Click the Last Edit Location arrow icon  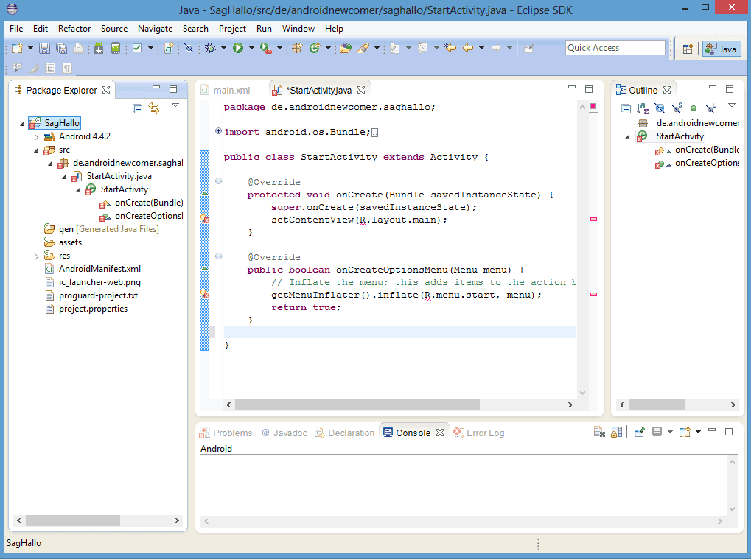pos(450,48)
